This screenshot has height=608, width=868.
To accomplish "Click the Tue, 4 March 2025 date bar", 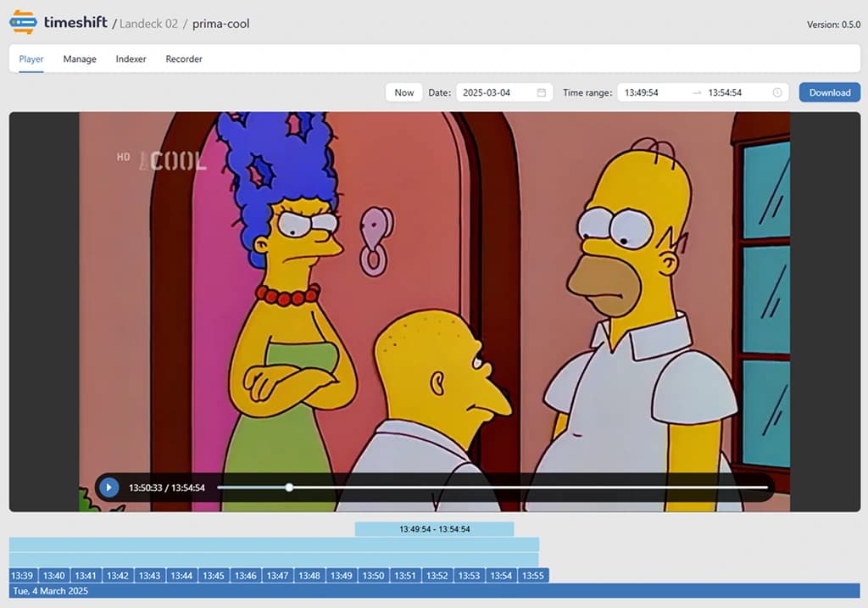I will (434, 591).
